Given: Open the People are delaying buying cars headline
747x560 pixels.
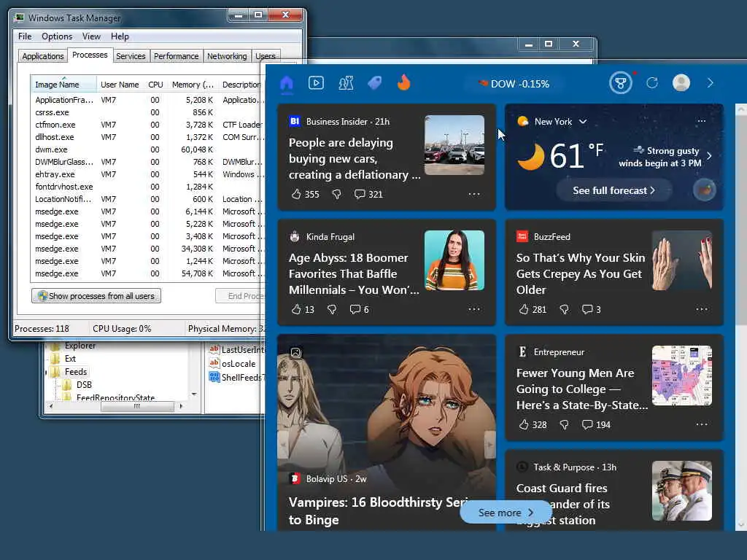Looking at the screenshot, I should click(x=355, y=159).
